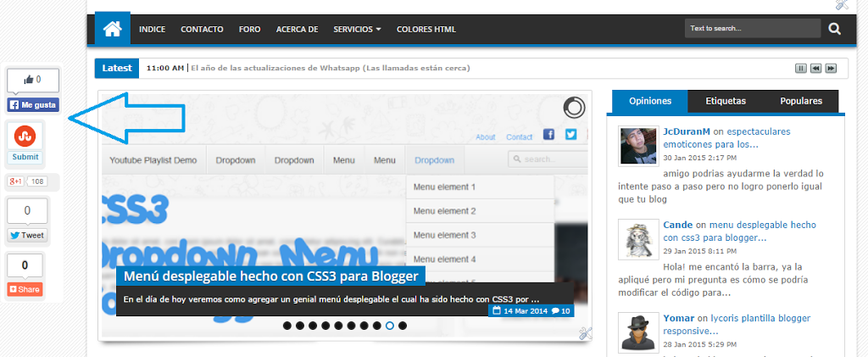Pause the Latest news ticker
The height and width of the screenshot is (357, 868).
pos(800,68)
